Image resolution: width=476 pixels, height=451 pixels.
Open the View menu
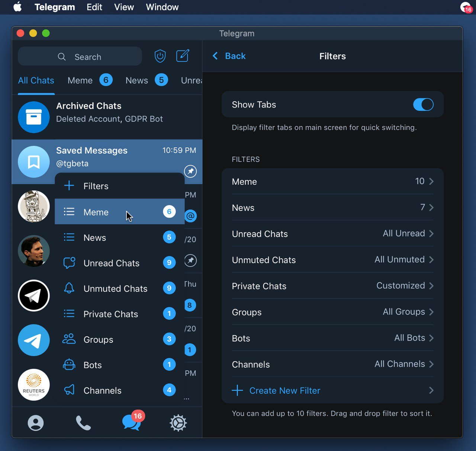click(x=124, y=7)
